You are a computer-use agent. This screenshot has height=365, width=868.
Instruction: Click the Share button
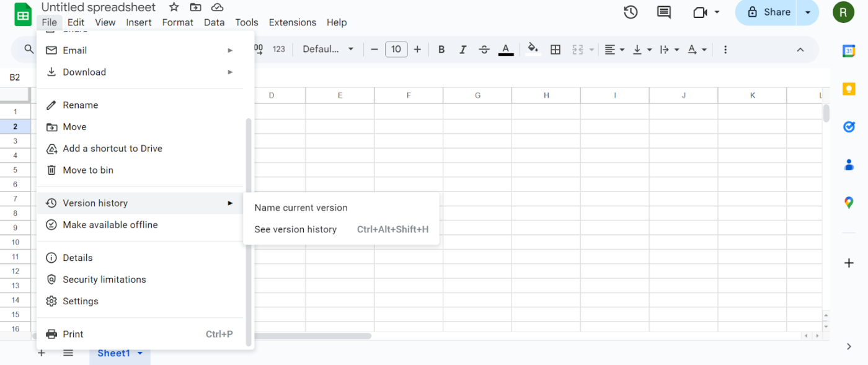pyautogui.click(x=768, y=12)
